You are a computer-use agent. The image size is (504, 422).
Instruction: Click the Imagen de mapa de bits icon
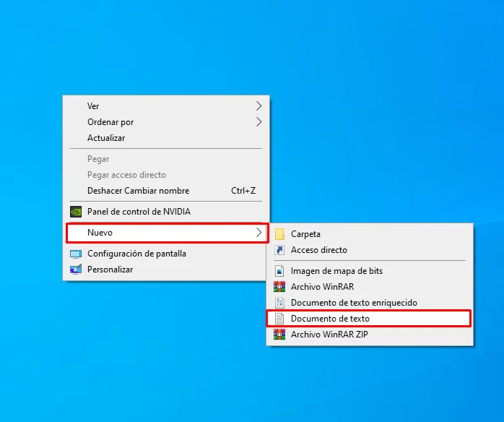(x=279, y=271)
